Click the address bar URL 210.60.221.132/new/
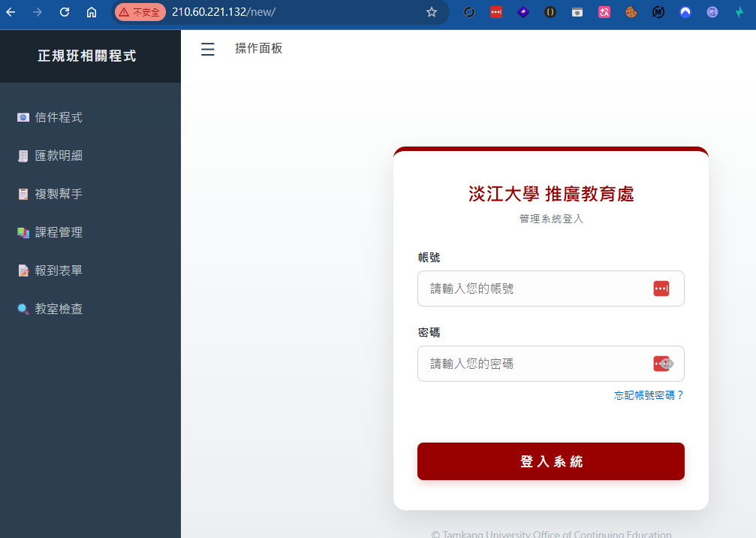The image size is (756, 538). coord(223,12)
